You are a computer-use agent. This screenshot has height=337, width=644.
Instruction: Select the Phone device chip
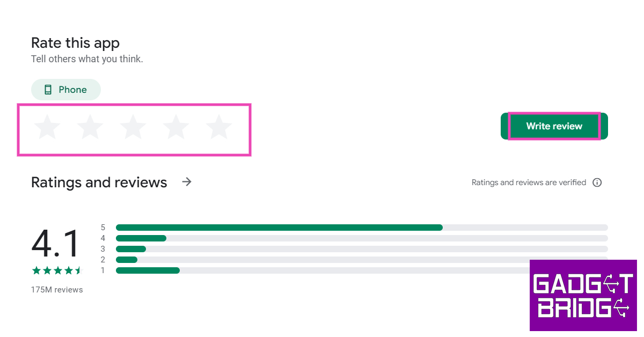[66, 90]
